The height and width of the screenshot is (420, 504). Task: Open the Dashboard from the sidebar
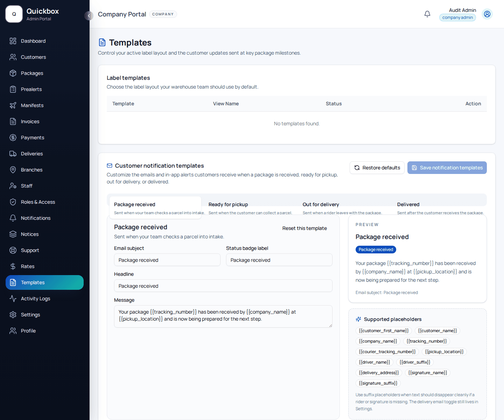click(13, 41)
